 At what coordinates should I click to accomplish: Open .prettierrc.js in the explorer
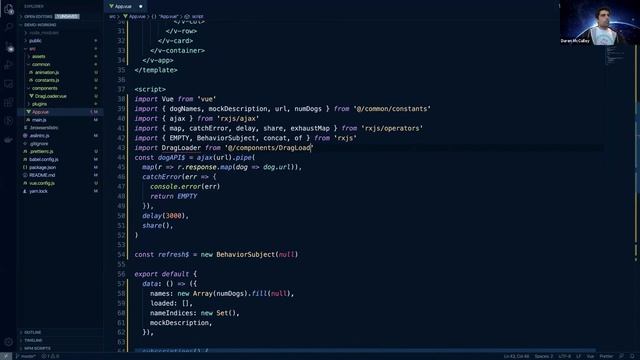41,151
